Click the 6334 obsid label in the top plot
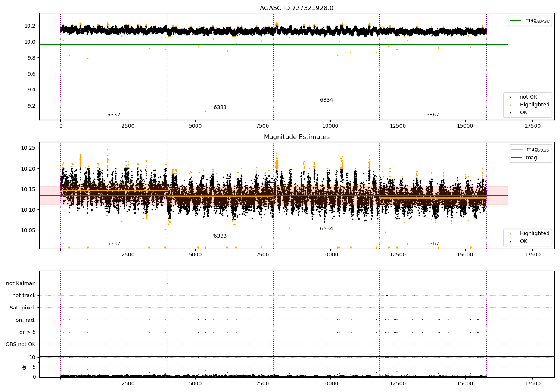Viewport: 560px width, 392px height. 327,100
